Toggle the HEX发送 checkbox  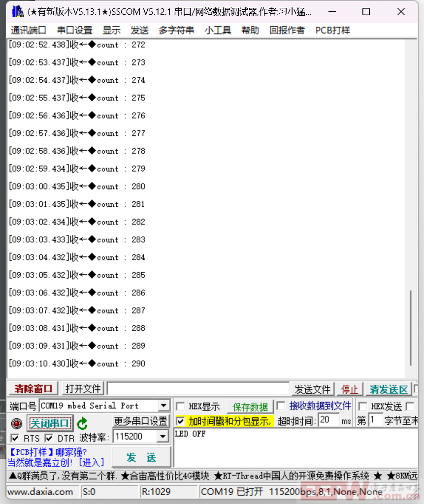coord(362,406)
